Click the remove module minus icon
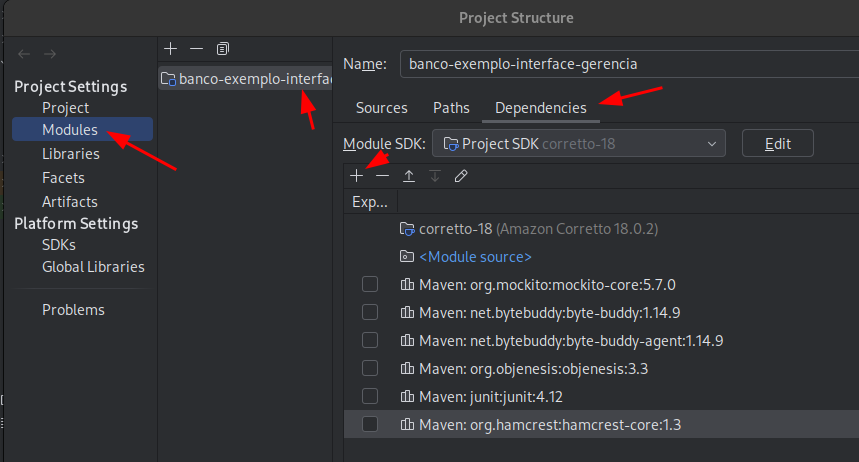The image size is (859, 462). point(196,49)
